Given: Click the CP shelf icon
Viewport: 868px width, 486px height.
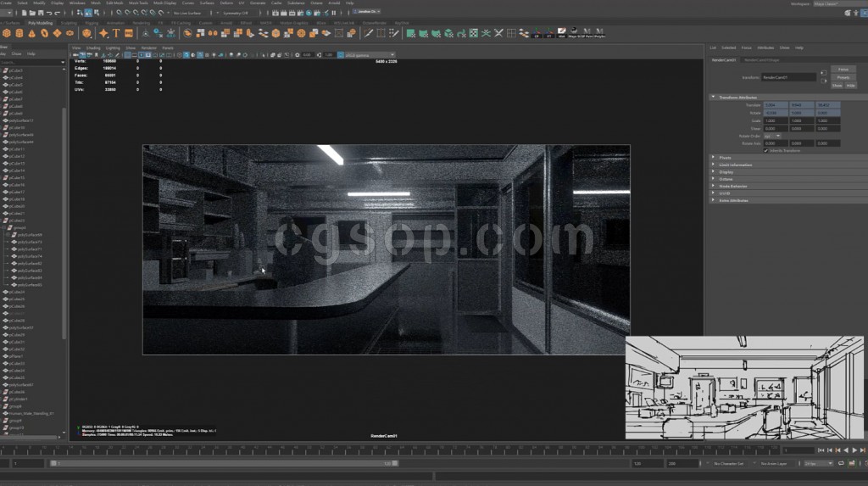Looking at the screenshot, I should coord(537,34).
